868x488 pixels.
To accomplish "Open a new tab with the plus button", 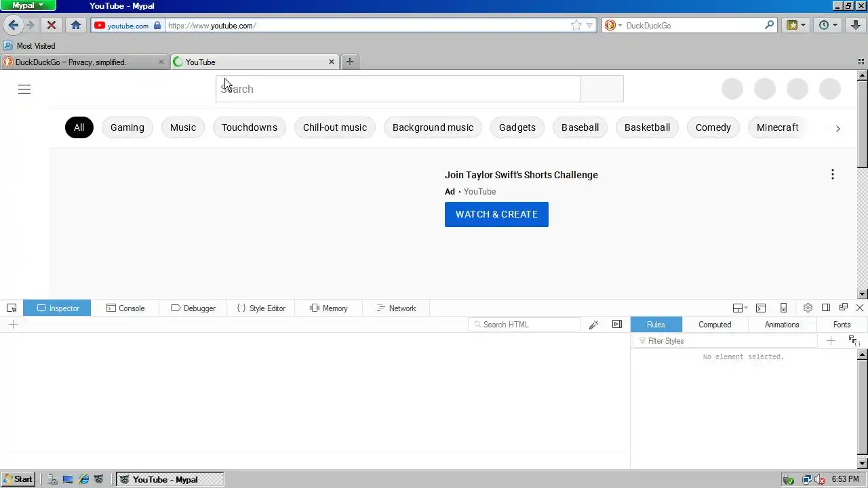I will point(350,62).
